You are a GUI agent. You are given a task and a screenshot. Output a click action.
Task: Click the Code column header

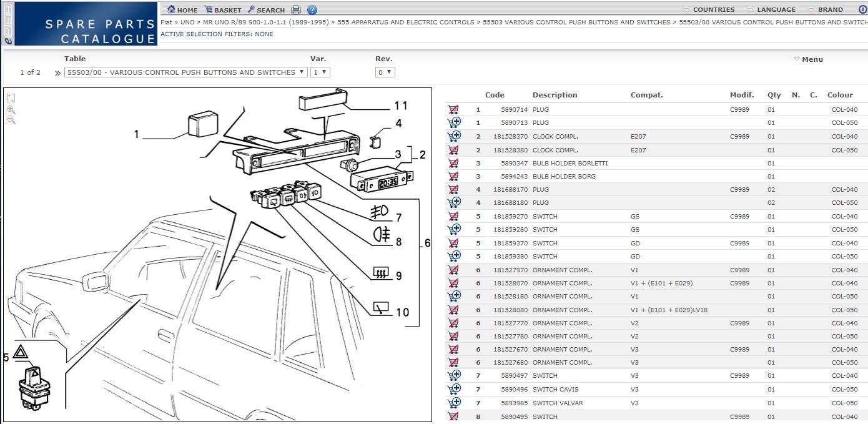495,95
